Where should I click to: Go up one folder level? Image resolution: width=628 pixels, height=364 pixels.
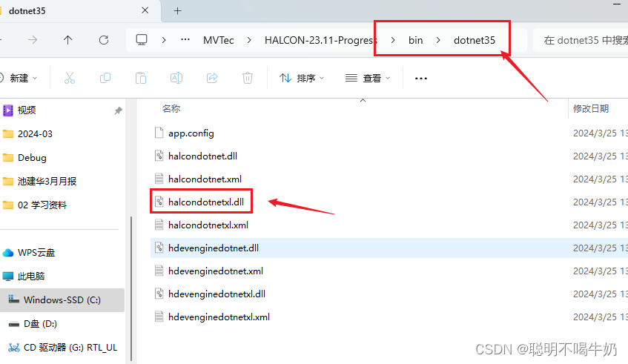67,40
